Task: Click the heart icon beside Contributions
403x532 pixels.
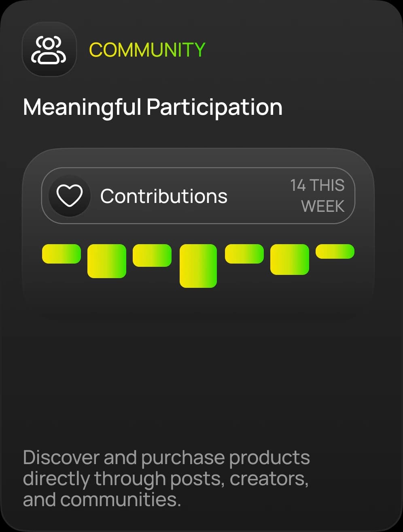Action: pos(69,196)
